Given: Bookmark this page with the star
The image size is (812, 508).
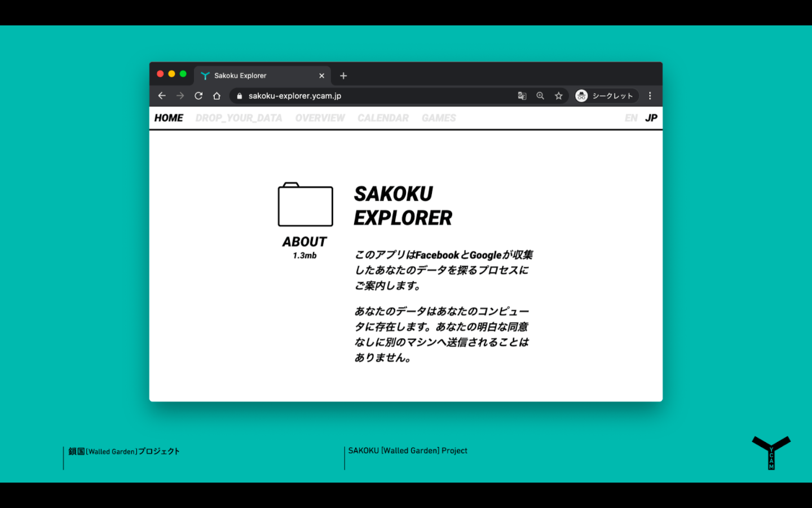Looking at the screenshot, I should pos(558,96).
